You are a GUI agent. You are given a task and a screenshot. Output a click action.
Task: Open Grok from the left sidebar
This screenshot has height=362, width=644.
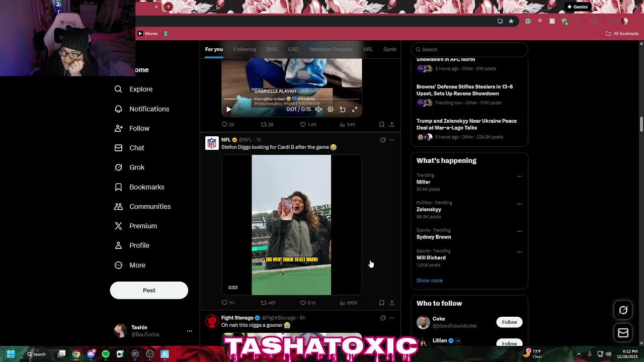129,167
